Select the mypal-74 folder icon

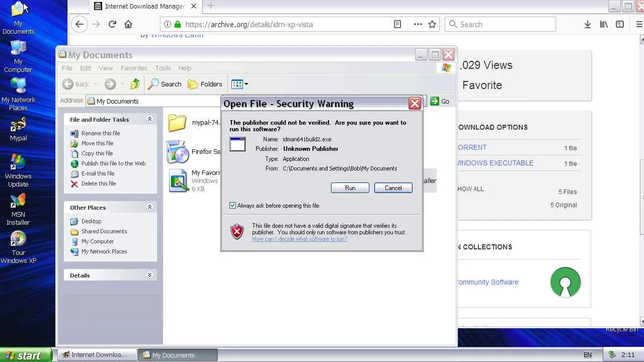(177, 122)
